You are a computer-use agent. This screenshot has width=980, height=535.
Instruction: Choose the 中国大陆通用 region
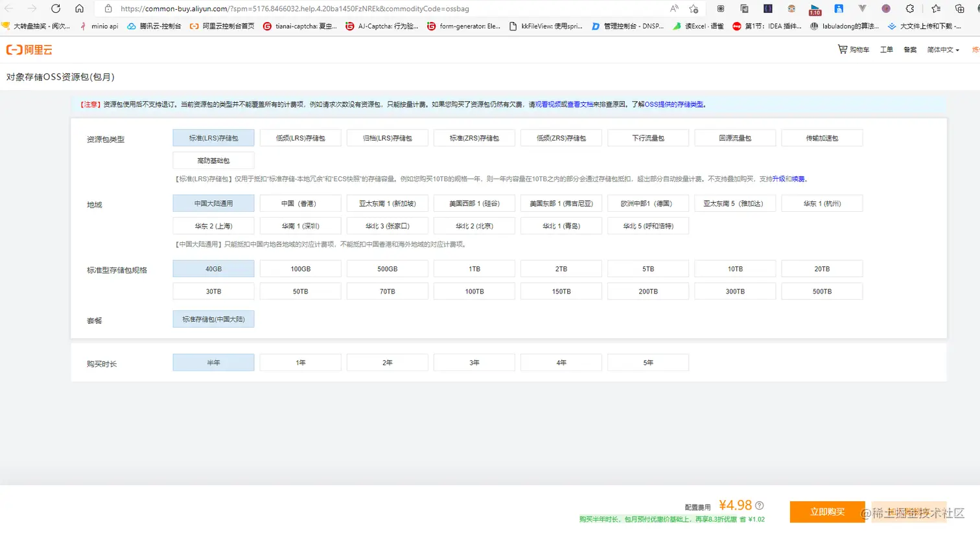click(213, 203)
